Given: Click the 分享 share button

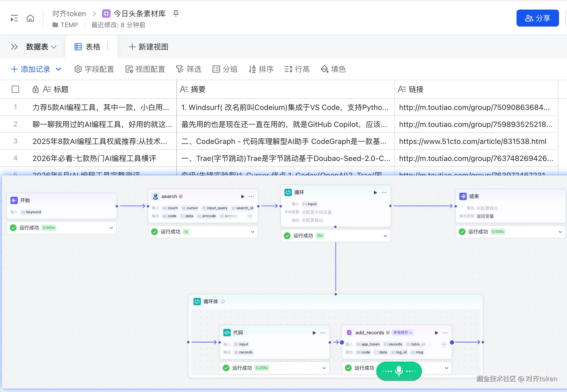Looking at the screenshot, I should [x=538, y=18].
